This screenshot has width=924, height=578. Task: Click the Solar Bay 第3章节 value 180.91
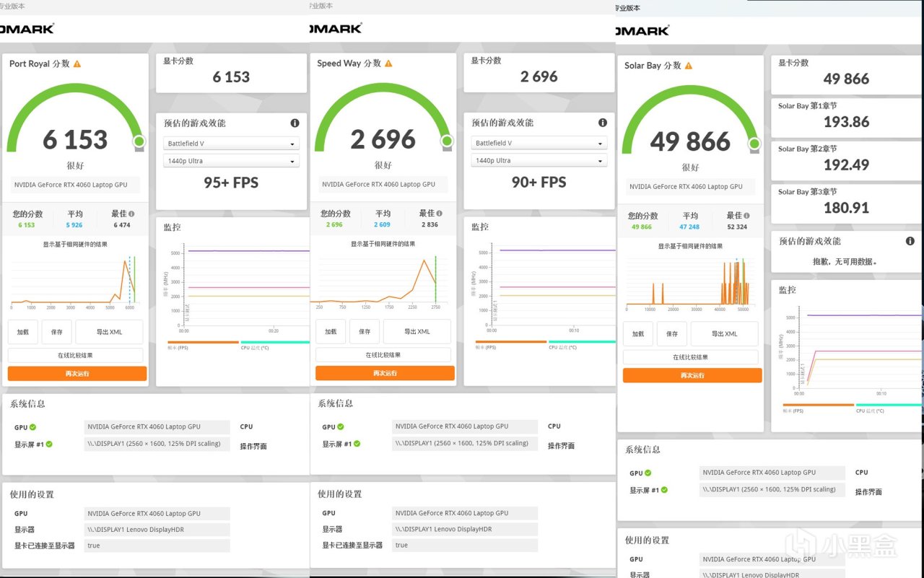(x=846, y=208)
